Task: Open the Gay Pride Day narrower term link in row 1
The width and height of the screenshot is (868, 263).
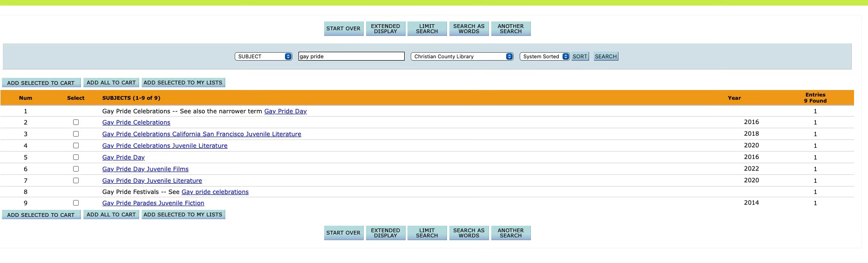Action: [x=285, y=111]
